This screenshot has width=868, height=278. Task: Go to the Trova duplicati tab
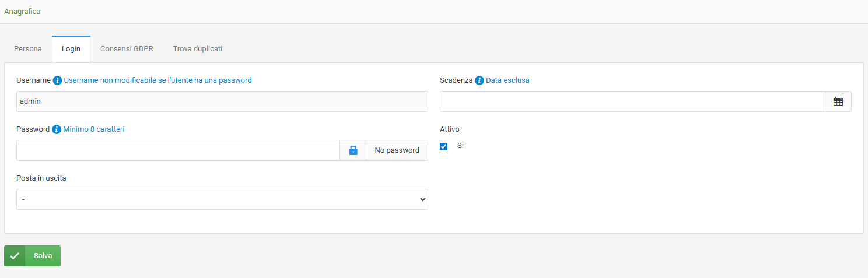[198, 49]
